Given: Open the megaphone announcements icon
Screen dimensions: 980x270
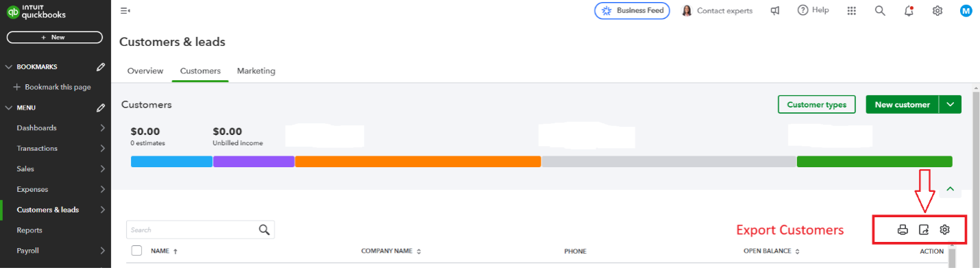Looking at the screenshot, I should (x=775, y=10).
